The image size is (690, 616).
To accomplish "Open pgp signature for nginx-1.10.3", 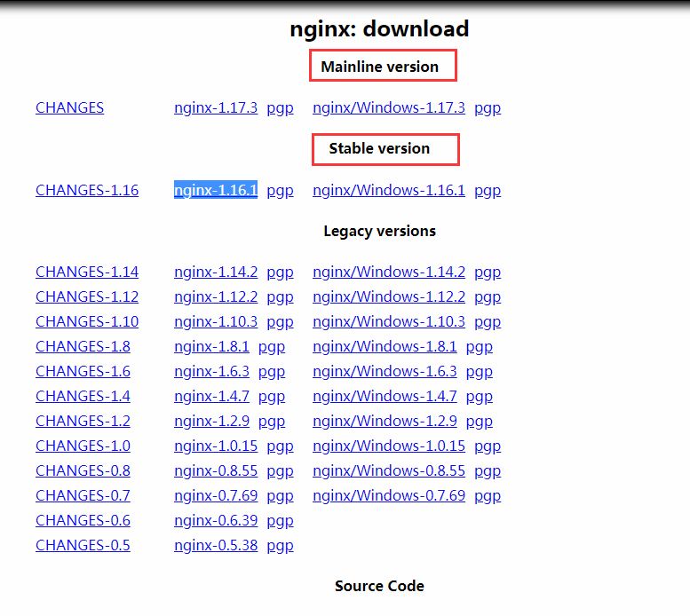I will [280, 323].
